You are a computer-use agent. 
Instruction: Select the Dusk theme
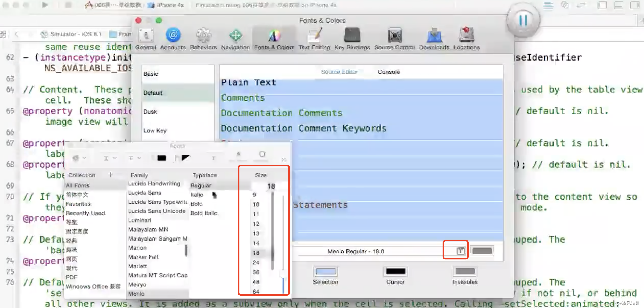[178, 112]
